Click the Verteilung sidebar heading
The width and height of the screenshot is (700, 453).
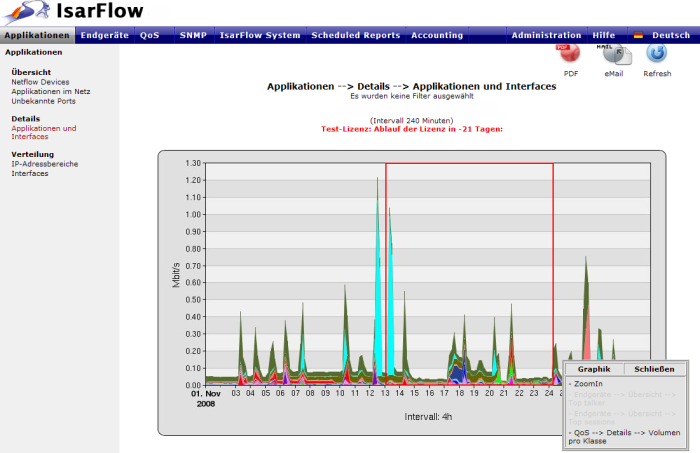click(x=33, y=154)
